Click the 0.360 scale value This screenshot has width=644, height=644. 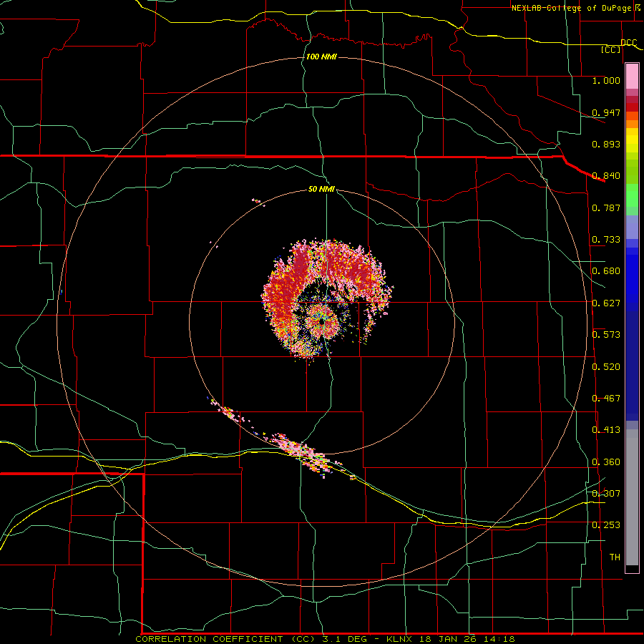point(606,462)
